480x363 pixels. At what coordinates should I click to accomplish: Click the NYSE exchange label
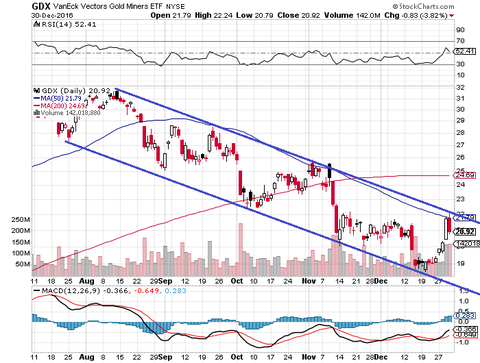(x=175, y=7)
